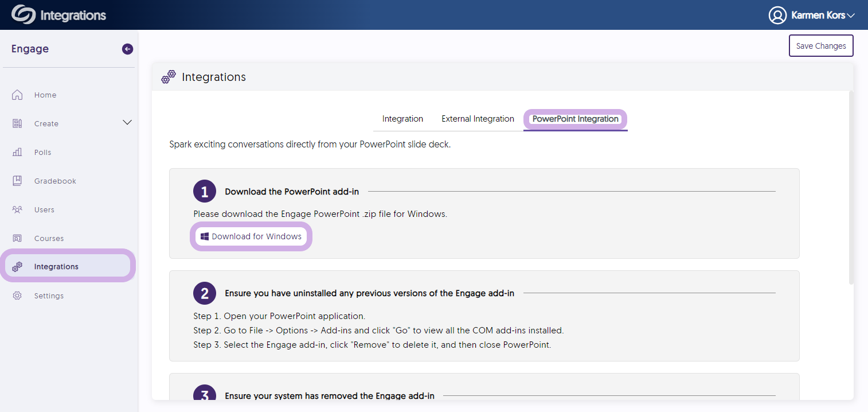Click "Ensure your system has removed" heading
868x412 pixels.
point(330,396)
